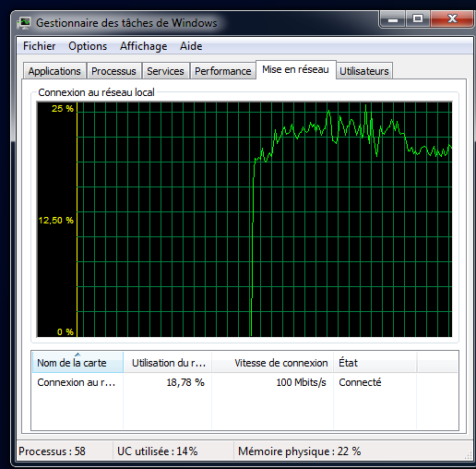Switch to the Processus tab
This screenshot has width=476, height=469.
[x=113, y=71]
